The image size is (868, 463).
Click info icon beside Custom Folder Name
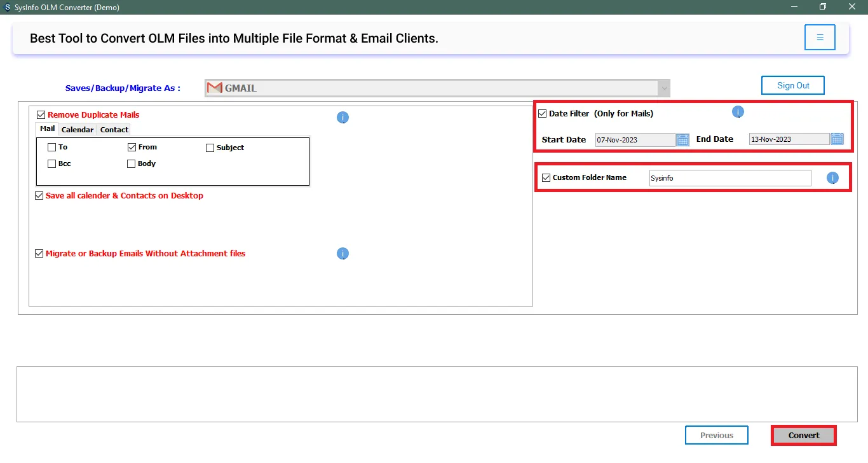coord(832,178)
